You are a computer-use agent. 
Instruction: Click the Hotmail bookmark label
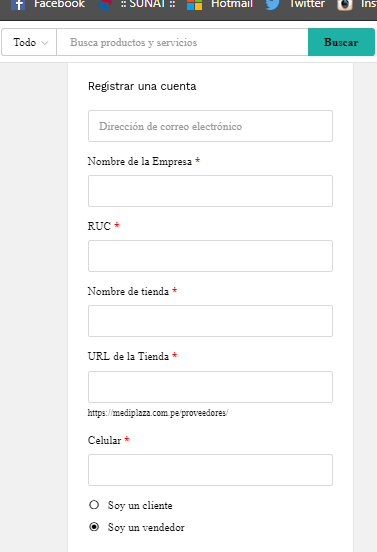(x=232, y=4)
